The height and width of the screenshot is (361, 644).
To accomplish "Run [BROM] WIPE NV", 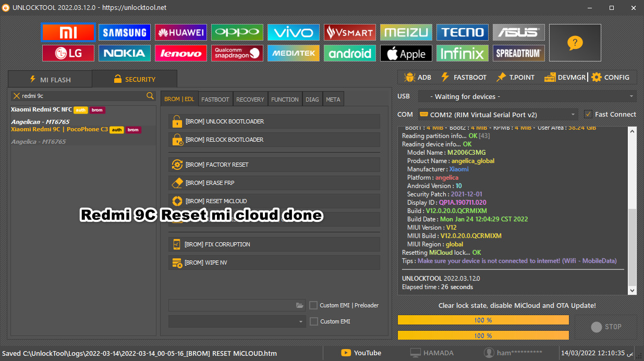I will [x=274, y=263].
